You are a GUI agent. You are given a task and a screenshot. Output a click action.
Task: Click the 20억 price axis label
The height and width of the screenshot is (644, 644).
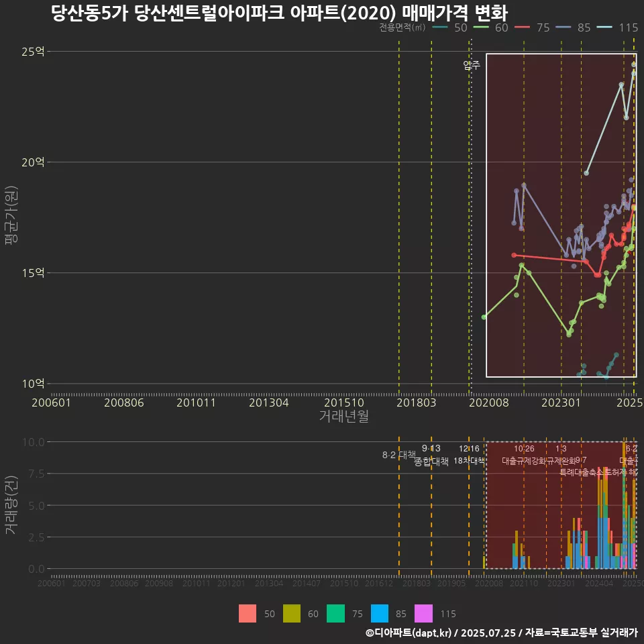click(33, 162)
